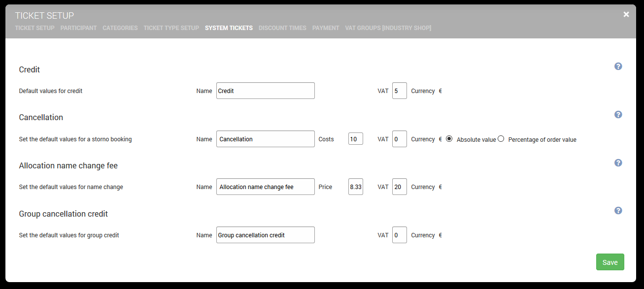The height and width of the screenshot is (289, 644).
Task: Focus the Credit VAT field
Action: pos(400,91)
